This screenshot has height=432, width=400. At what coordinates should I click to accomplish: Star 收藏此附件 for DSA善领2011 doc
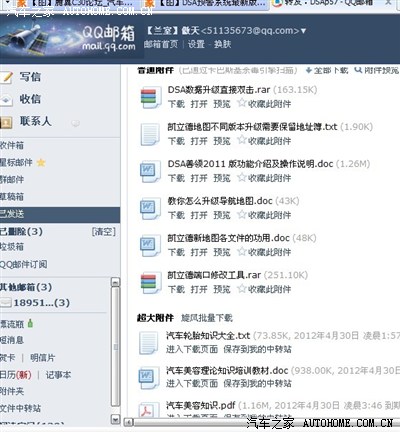click(242, 177)
